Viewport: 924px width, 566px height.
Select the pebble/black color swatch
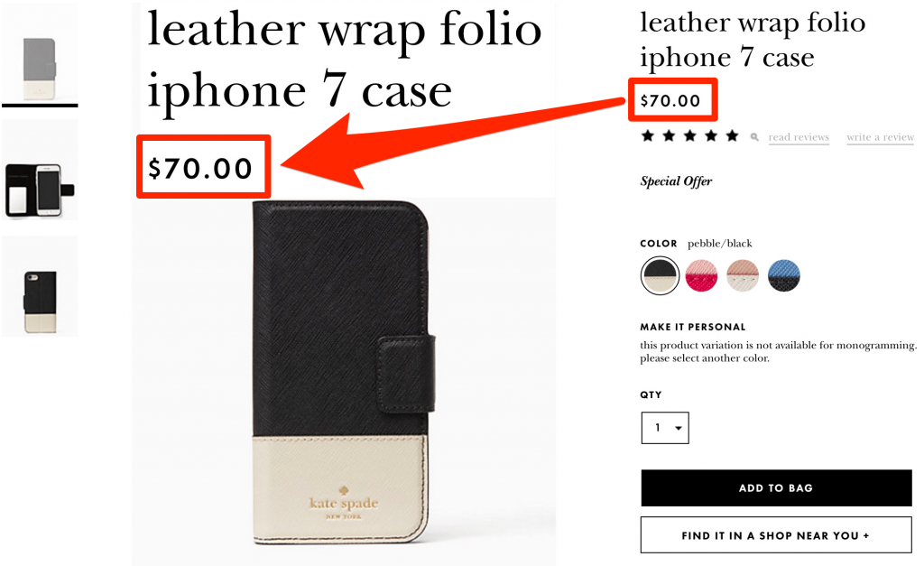coord(660,275)
